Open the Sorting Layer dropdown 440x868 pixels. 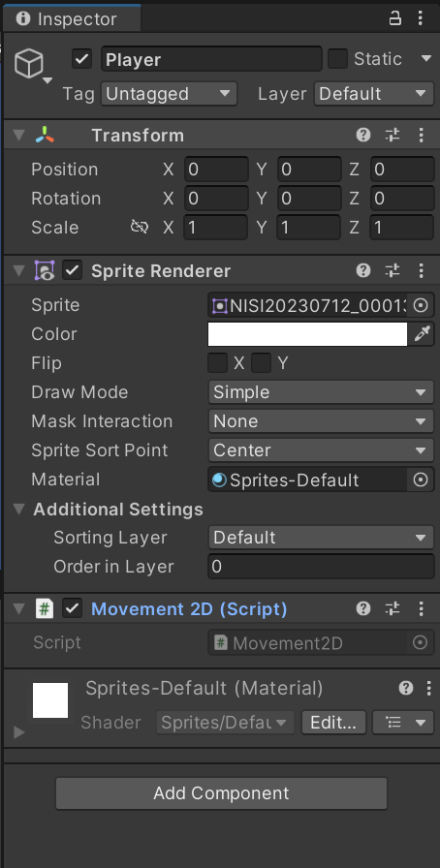tap(321, 538)
